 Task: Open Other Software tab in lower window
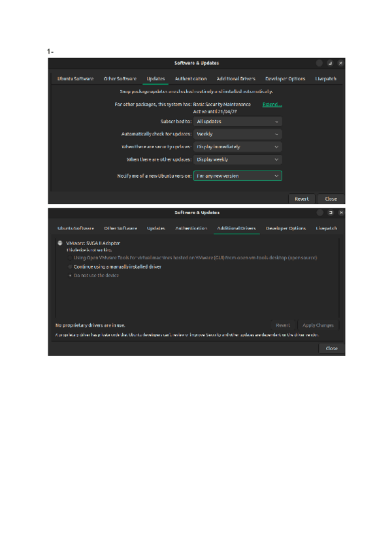(120, 228)
